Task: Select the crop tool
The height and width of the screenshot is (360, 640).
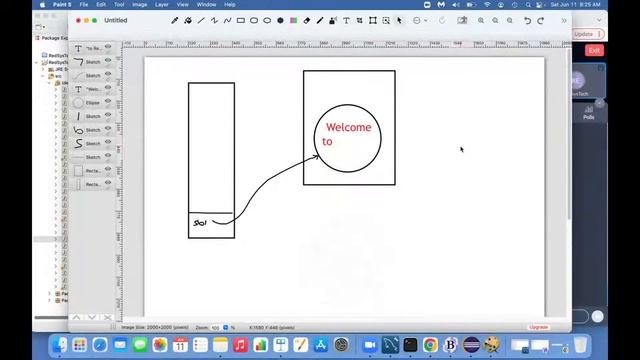Action: (x=359, y=20)
